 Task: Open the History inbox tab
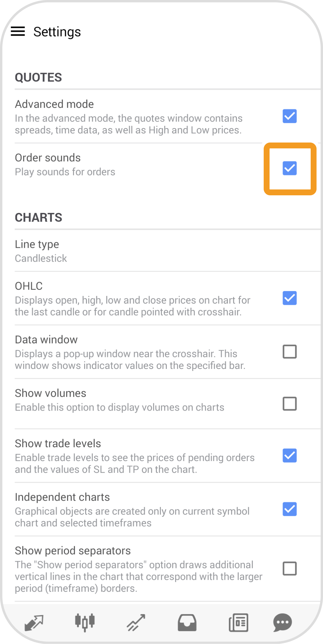tap(187, 622)
